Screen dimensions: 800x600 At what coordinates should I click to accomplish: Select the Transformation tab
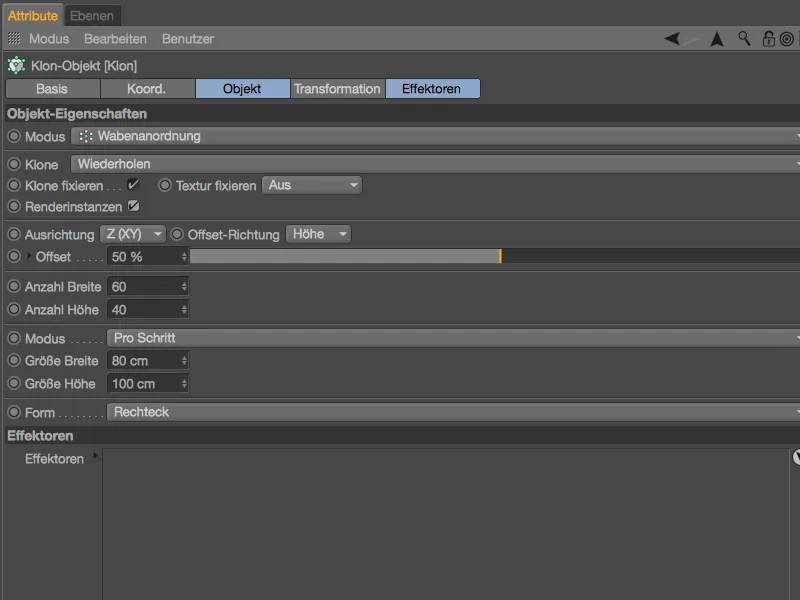(337, 89)
